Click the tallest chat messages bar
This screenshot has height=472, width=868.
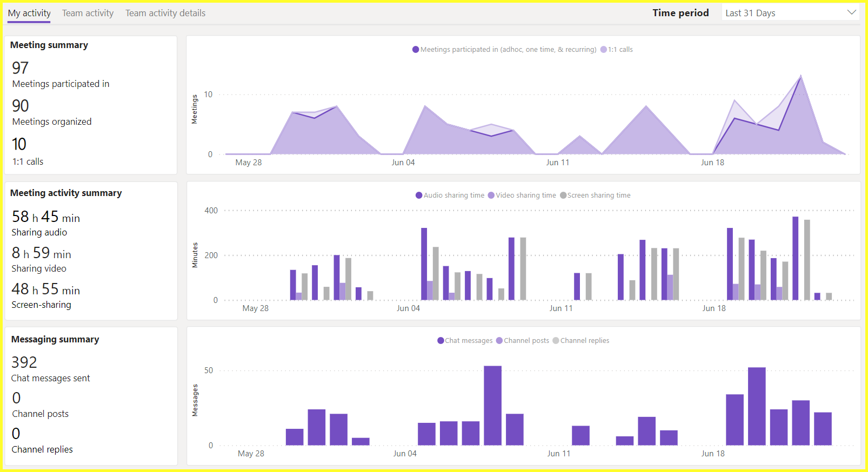(492, 405)
